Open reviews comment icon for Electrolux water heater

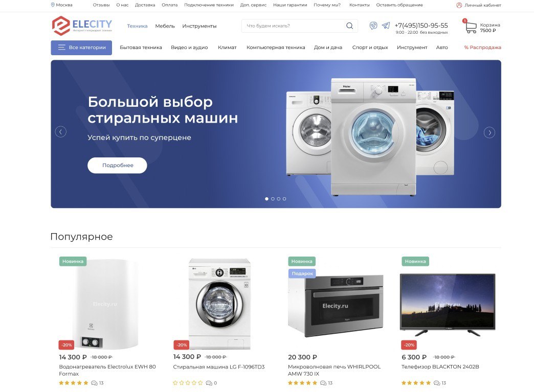(94, 383)
